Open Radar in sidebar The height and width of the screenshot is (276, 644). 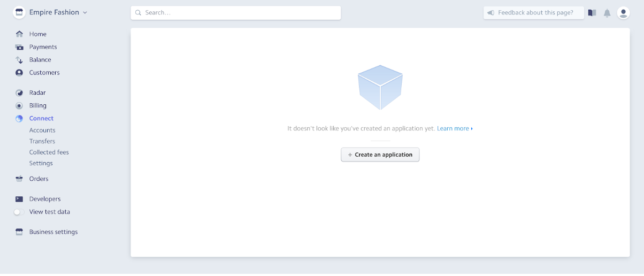37,93
